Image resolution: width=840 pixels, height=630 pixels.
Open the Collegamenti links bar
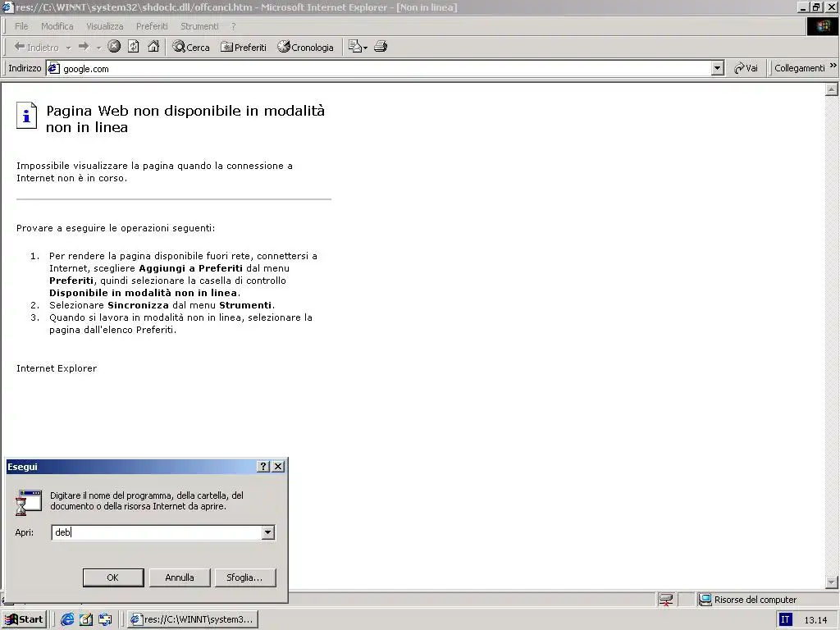click(799, 68)
